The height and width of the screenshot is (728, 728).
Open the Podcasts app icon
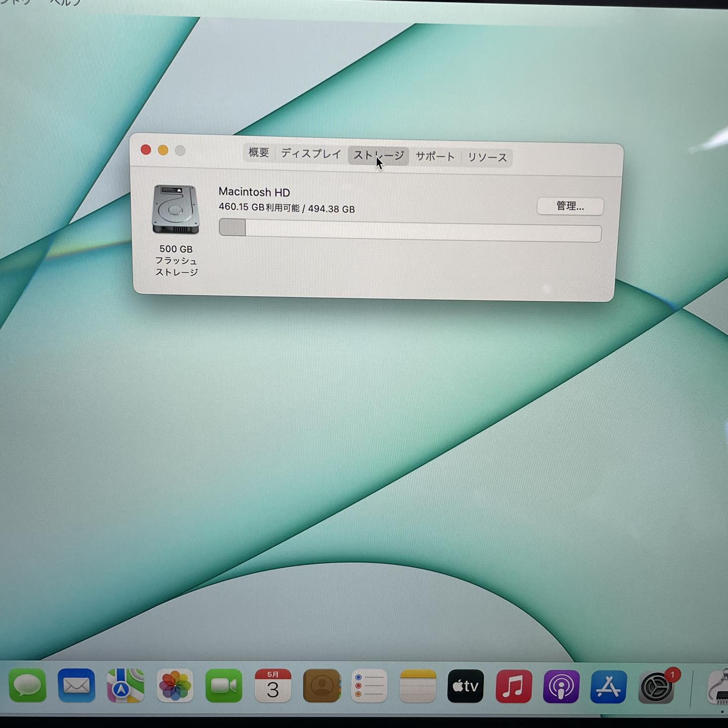tap(561, 687)
